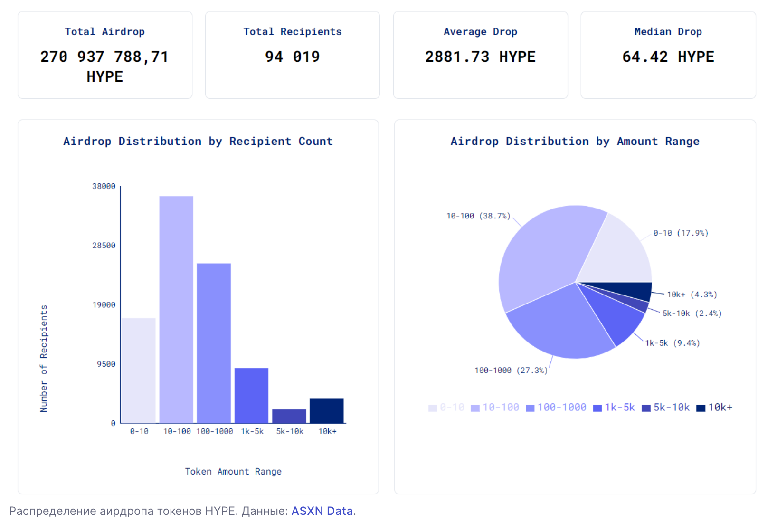Toggle the 10k+ legend entry
This screenshot has width=777, height=532.
(714, 408)
